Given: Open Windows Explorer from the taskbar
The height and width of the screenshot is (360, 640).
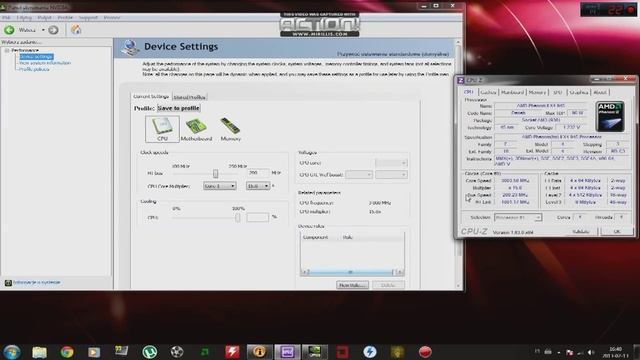Looking at the screenshot, I should tap(39, 352).
